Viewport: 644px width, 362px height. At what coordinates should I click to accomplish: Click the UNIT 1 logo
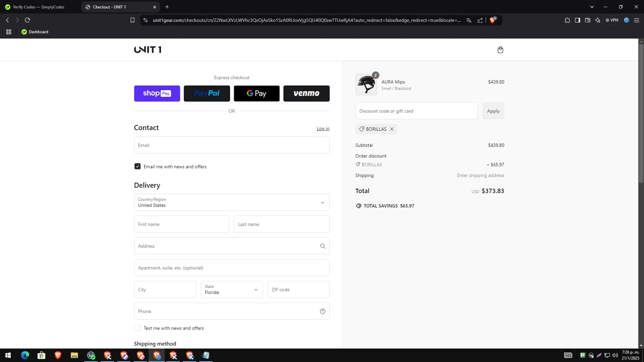148,49
